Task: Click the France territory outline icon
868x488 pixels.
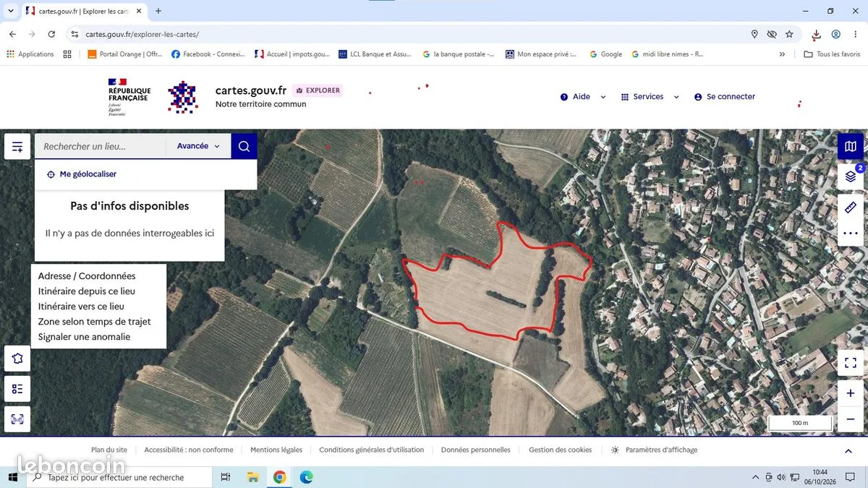Action: coord(17,358)
